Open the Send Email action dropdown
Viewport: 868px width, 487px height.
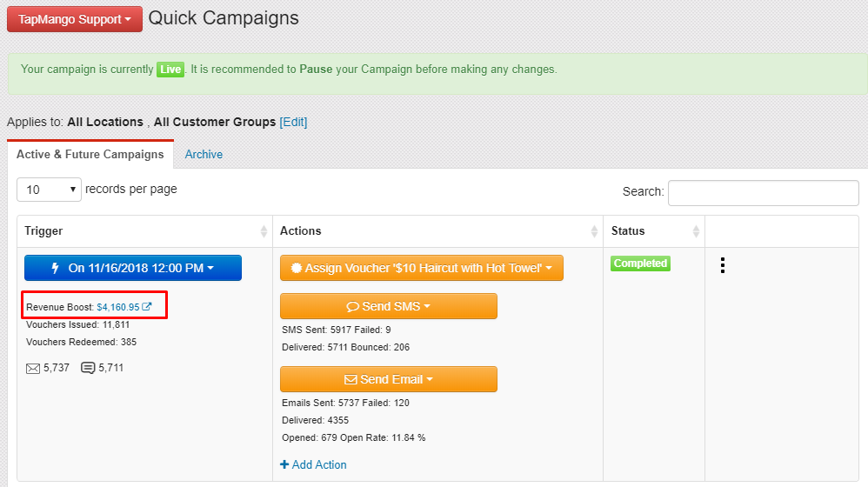tap(389, 379)
